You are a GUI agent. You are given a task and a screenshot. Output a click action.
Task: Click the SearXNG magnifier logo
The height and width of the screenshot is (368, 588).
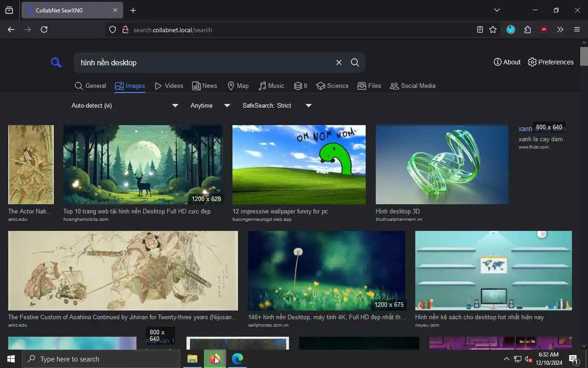tap(56, 62)
